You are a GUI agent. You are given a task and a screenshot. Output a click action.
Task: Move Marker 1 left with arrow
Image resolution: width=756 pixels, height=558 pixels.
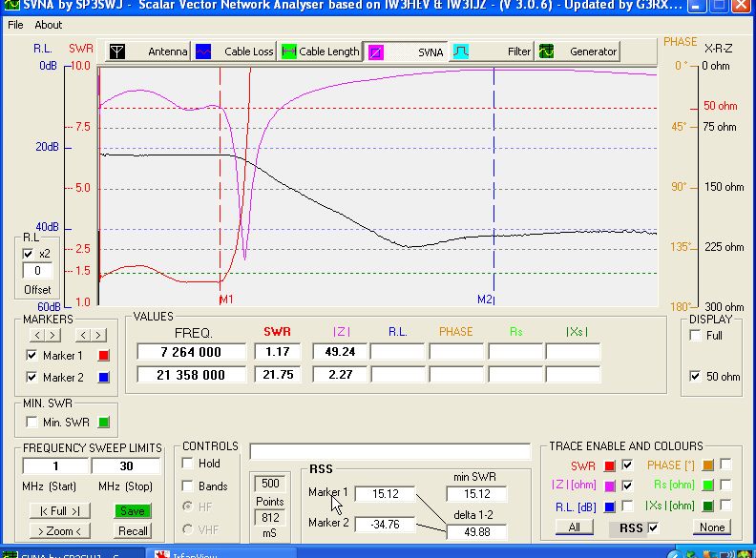pyautogui.click(x=39, y=335)
